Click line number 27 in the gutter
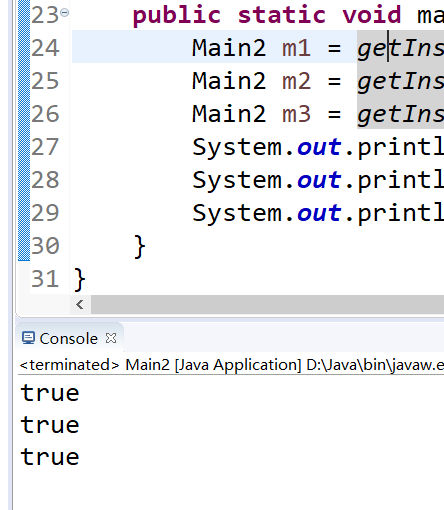444x510 pixels. pyautogui.click(x=45, y=147)
